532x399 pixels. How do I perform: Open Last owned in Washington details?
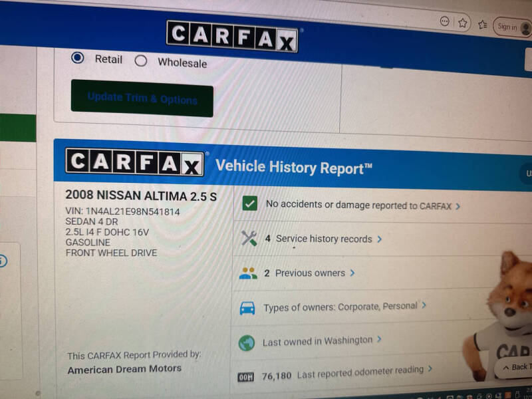(319, 340)
